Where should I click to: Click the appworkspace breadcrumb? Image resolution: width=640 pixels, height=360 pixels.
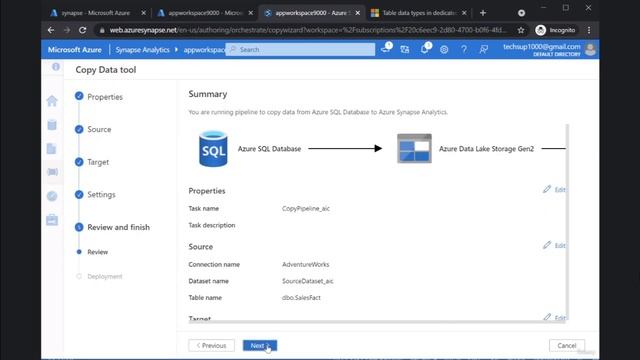pos(204,49)
